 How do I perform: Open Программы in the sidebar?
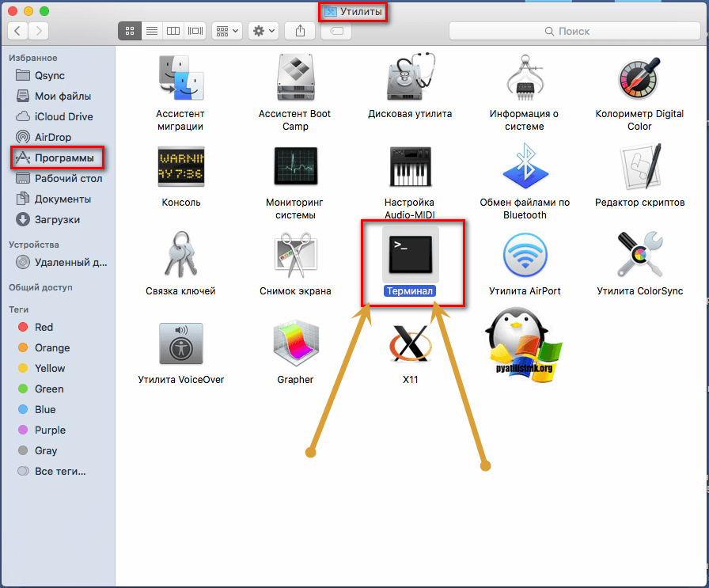(x=63, y=158)
